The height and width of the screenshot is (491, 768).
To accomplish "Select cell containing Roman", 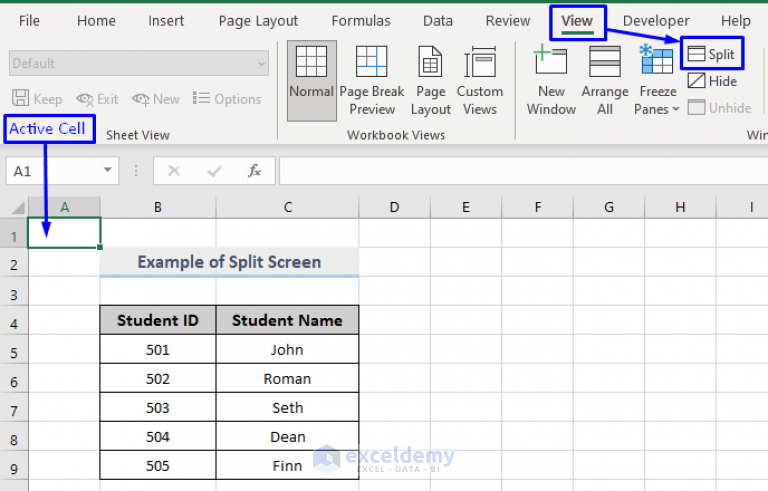I will [x=288, y=378].
